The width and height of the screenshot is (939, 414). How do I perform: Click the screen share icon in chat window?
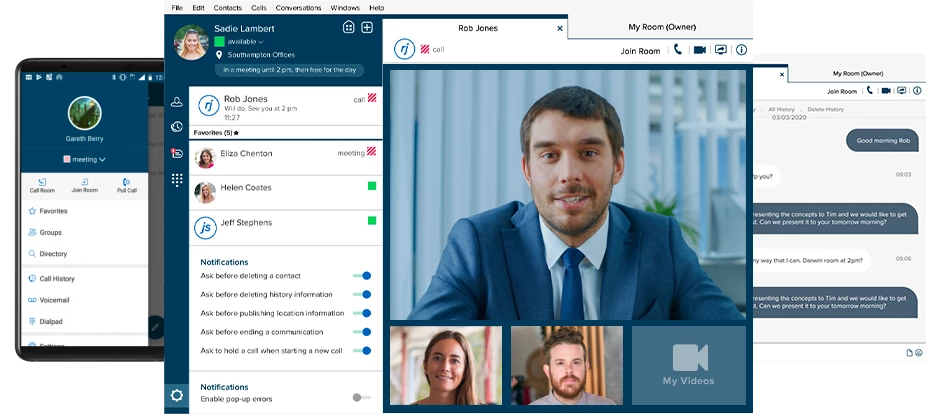[901, 90]
